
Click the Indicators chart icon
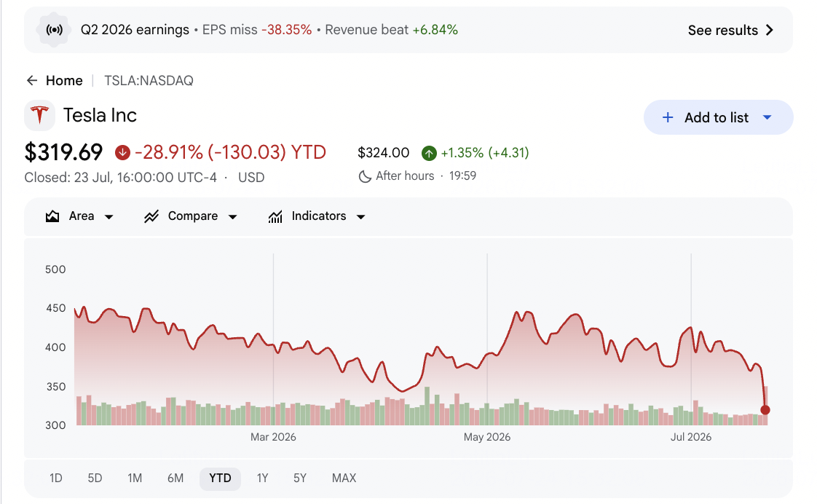pyautogui.click(x=276, y=216)
